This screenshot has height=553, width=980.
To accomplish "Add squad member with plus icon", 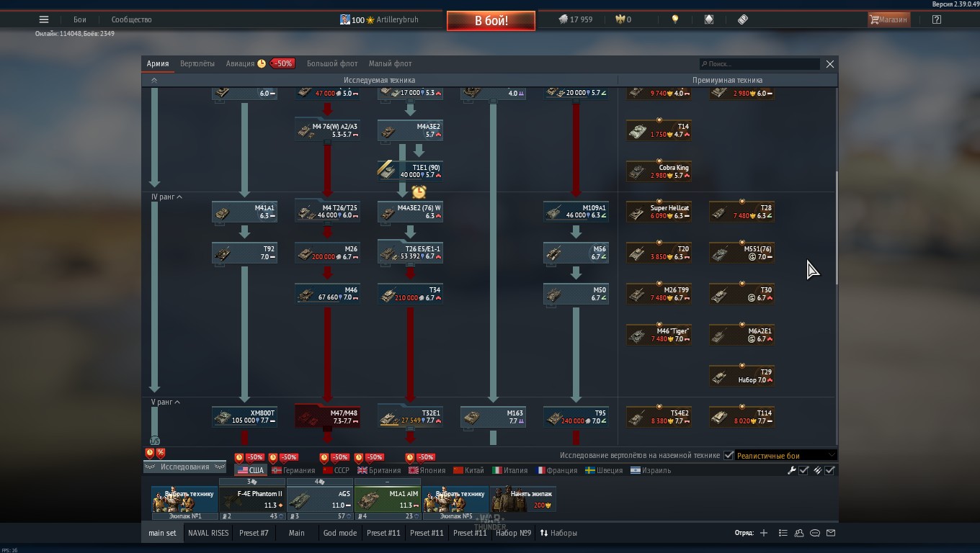I will click(764, 533).
